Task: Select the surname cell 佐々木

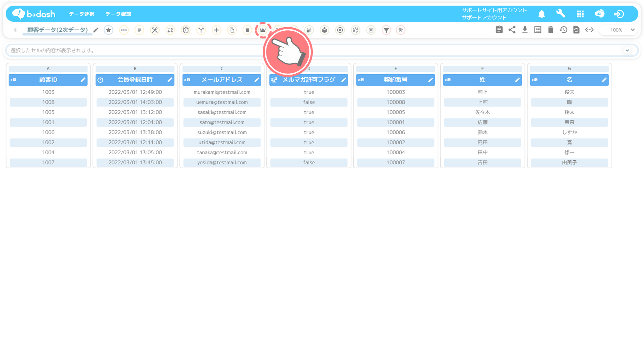Action: (x=482, y=112)
